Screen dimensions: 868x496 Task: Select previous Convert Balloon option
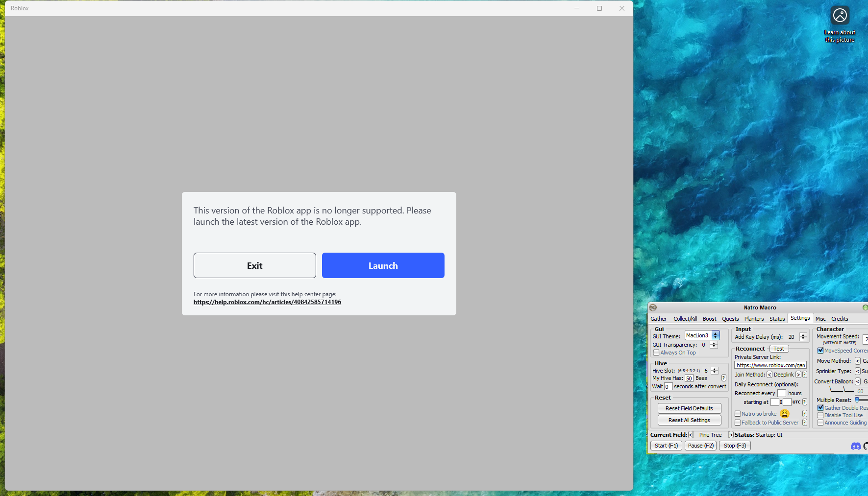858,381
